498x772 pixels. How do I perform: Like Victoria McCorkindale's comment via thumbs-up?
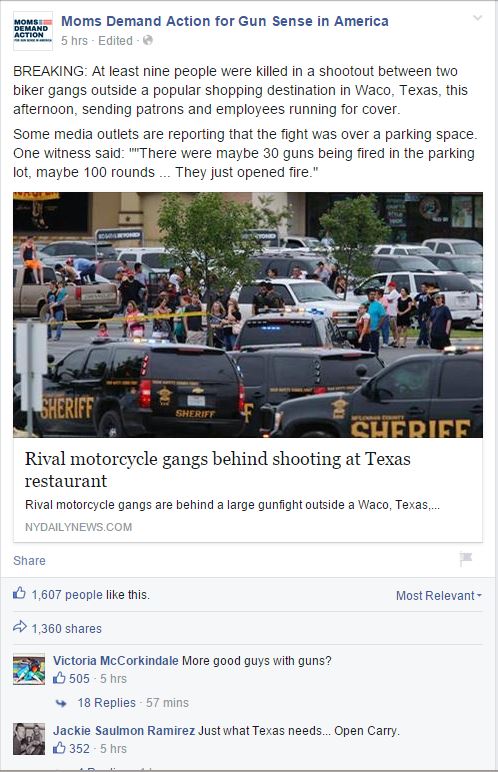click(59, 678)
